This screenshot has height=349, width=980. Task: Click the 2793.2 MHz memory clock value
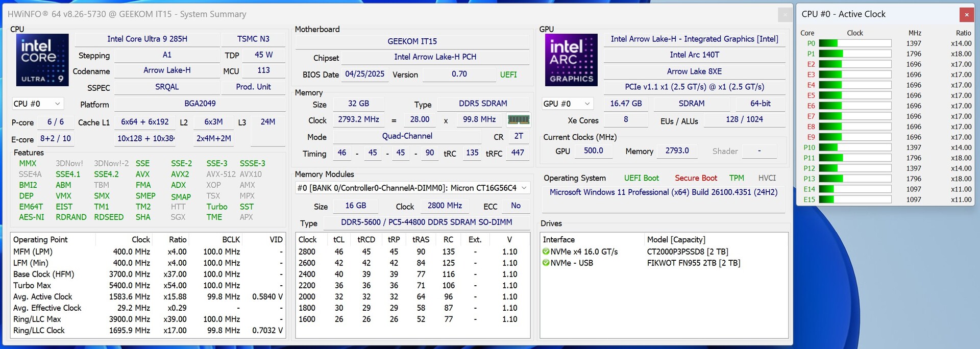(358, 119)
